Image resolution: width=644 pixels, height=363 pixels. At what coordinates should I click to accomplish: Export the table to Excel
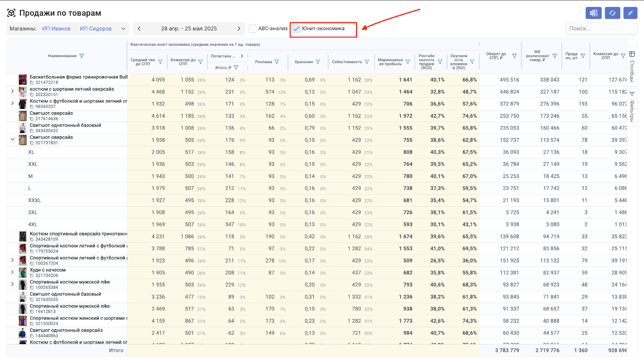click(x=593, y=13)
